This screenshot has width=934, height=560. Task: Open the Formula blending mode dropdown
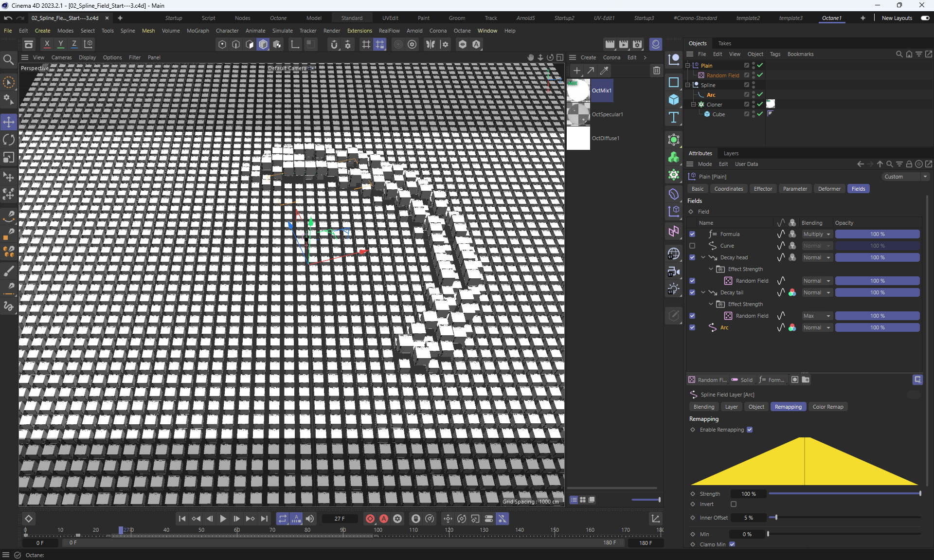click(817, 234)
